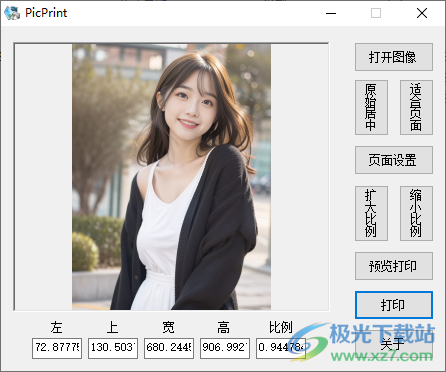Viewport: 446px width, 372px height.
Task: Focus the 上 top value field
Action: coord(113,348)
